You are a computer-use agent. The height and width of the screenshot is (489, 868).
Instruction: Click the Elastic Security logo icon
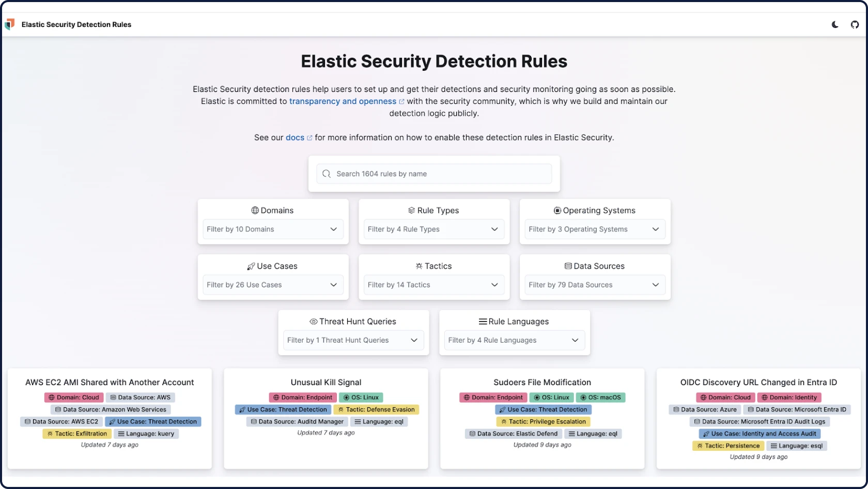(x=10, y=24)
